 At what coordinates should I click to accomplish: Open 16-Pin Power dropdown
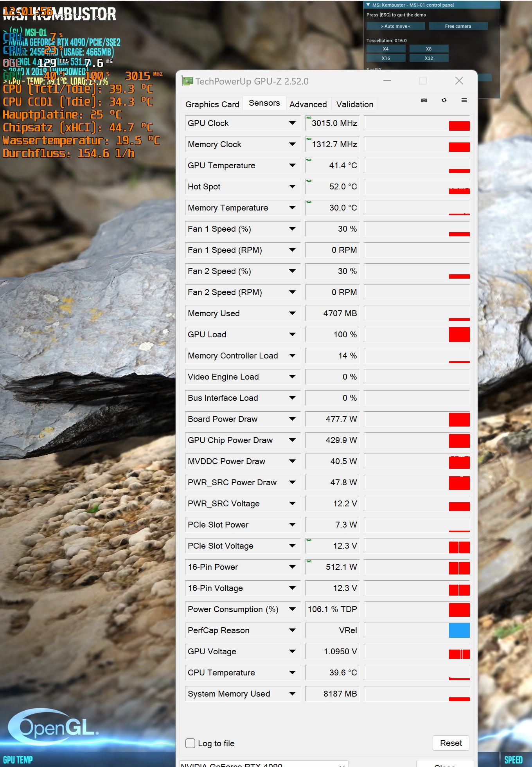[x=292, y=567]
